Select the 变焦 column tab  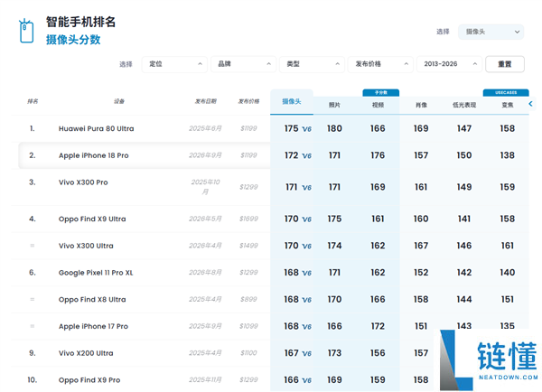click(x=508, y=105)
